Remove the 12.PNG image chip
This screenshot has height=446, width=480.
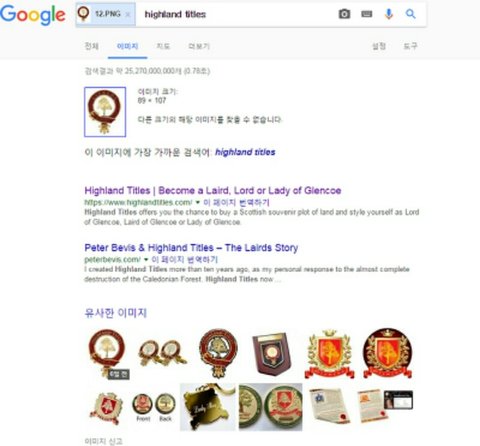tap(128, 14)
